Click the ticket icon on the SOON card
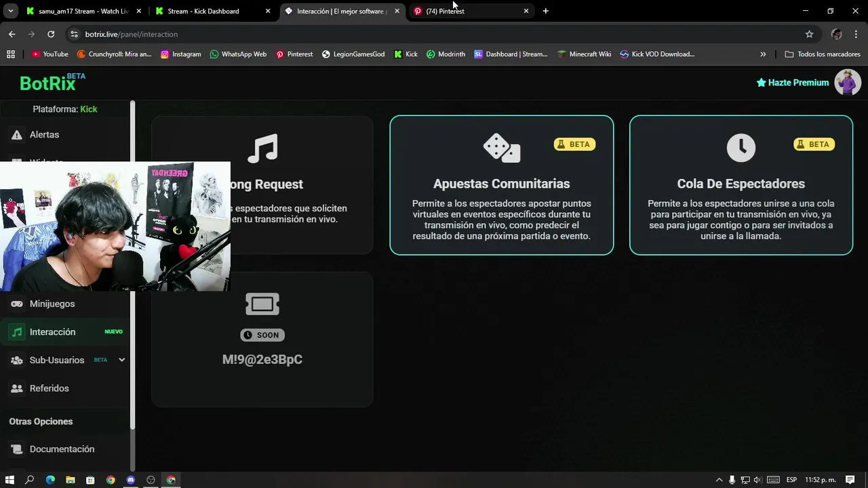This screenshot has height=488, width=868. 262,304
